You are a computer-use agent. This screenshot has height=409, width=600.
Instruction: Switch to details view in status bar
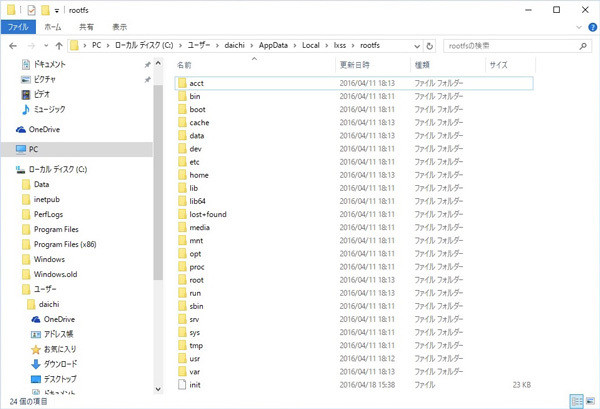[574, 400]
